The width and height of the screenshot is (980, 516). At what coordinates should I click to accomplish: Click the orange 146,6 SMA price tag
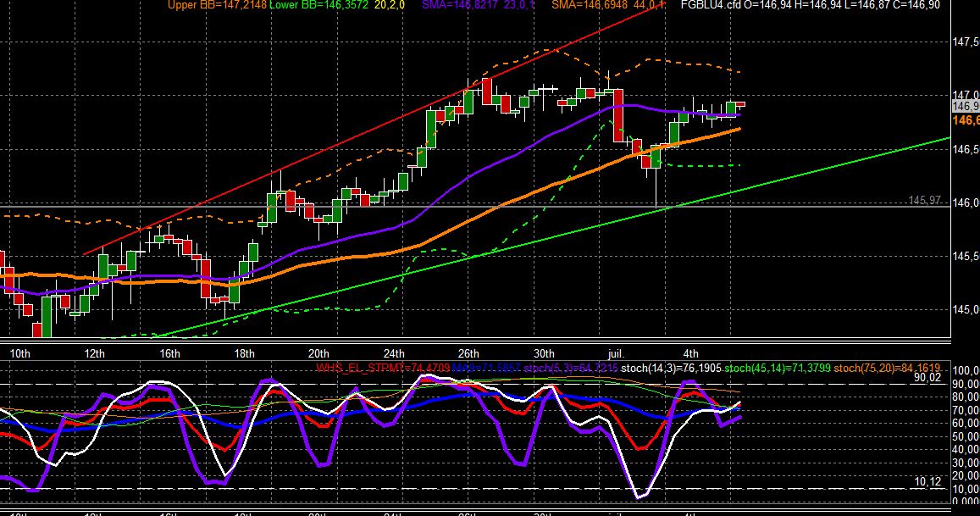[966, 120]
